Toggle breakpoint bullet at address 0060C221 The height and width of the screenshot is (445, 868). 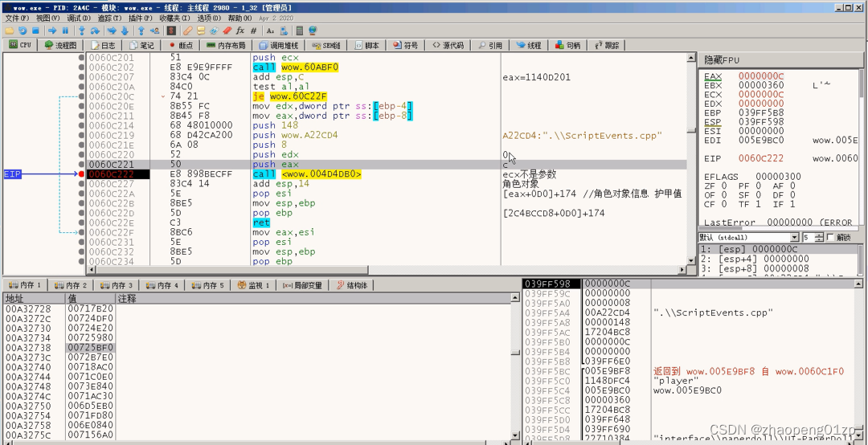[x=81, y=165]
